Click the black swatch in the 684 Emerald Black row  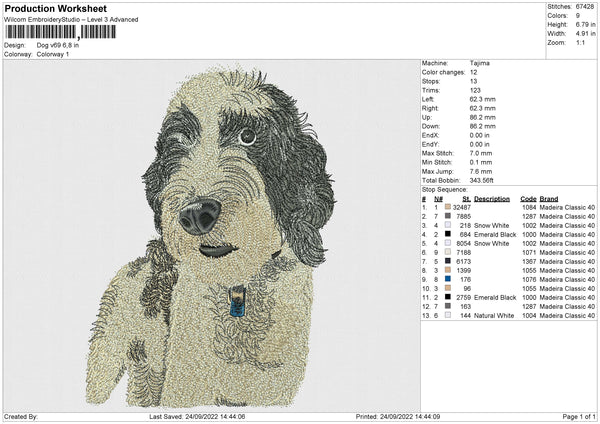448,234
